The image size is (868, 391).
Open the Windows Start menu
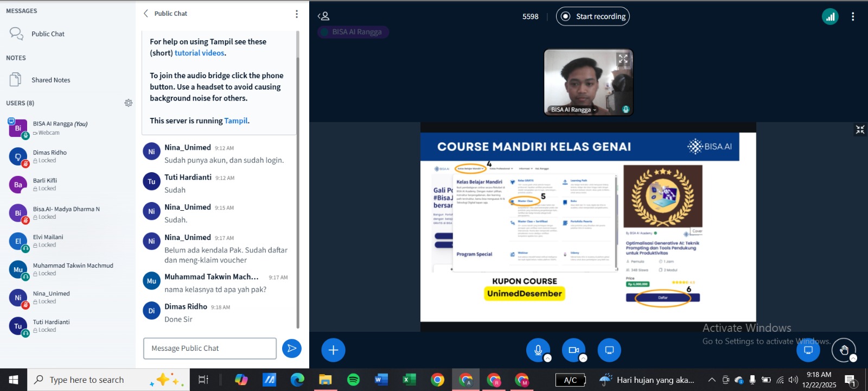tap(14, 380)
